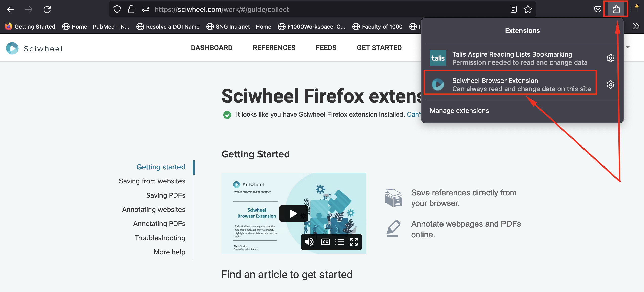Click the Extensions puzzle-piece toolbar button
The image size is (644, 292).
pos(616,9)
